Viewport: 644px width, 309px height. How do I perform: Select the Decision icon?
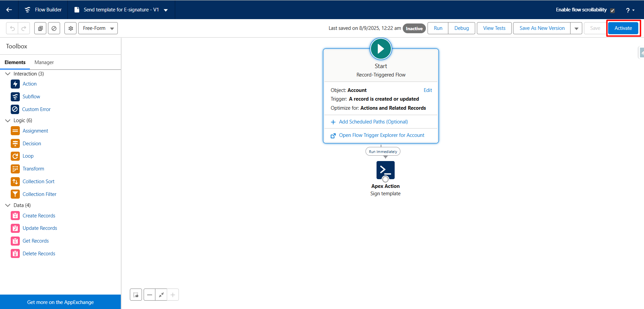coord(15,144)
